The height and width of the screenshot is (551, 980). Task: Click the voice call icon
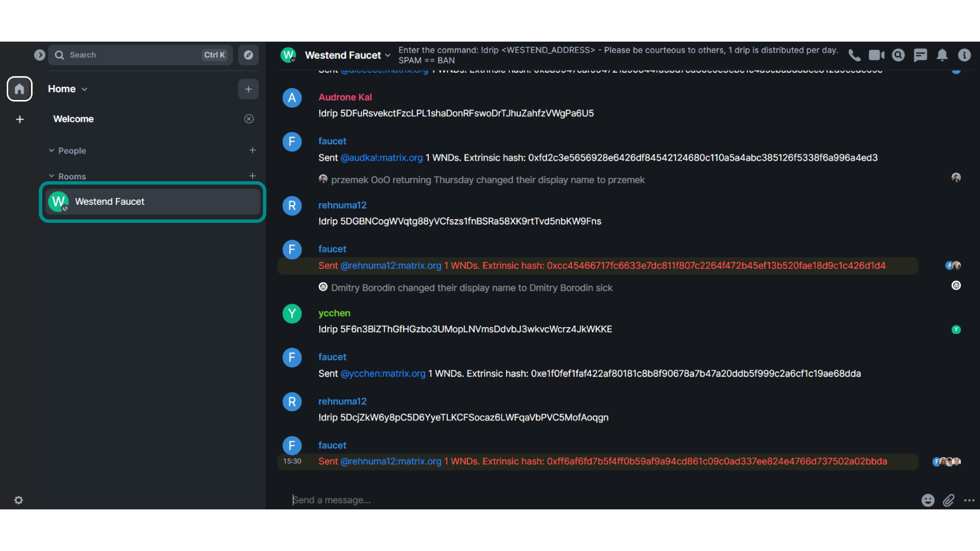click(854, 55)
